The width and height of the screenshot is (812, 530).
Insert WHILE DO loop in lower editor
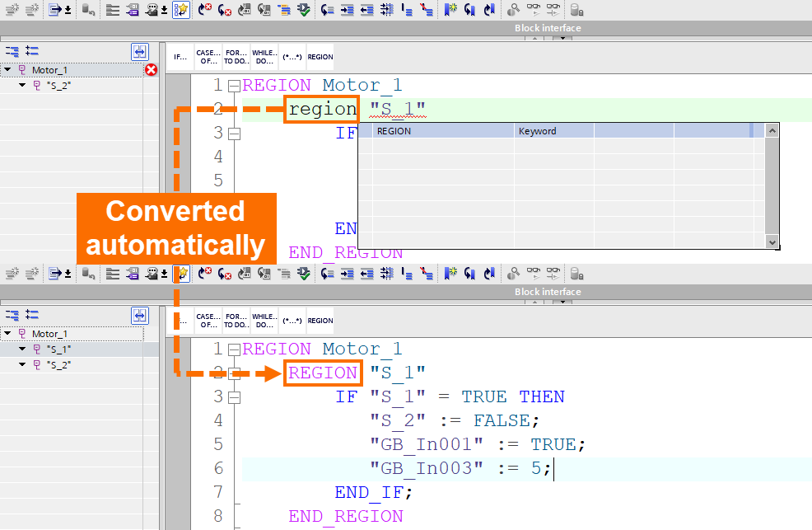coord(264,321)
